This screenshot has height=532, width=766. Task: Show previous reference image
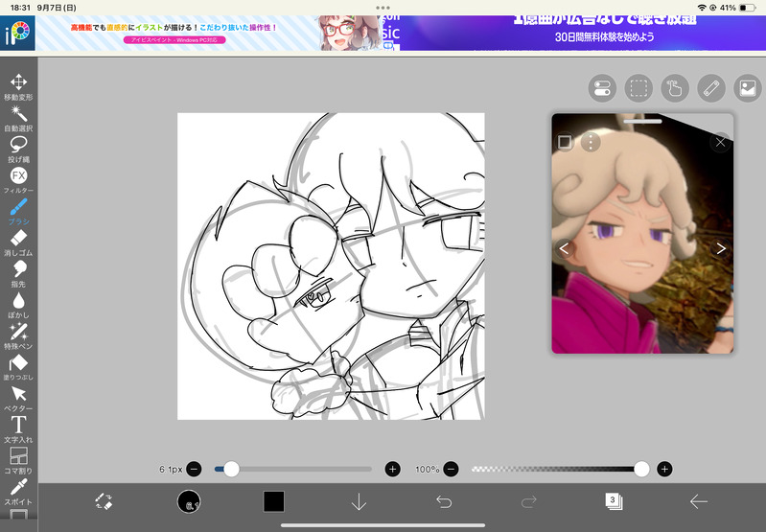click(565, 248)
